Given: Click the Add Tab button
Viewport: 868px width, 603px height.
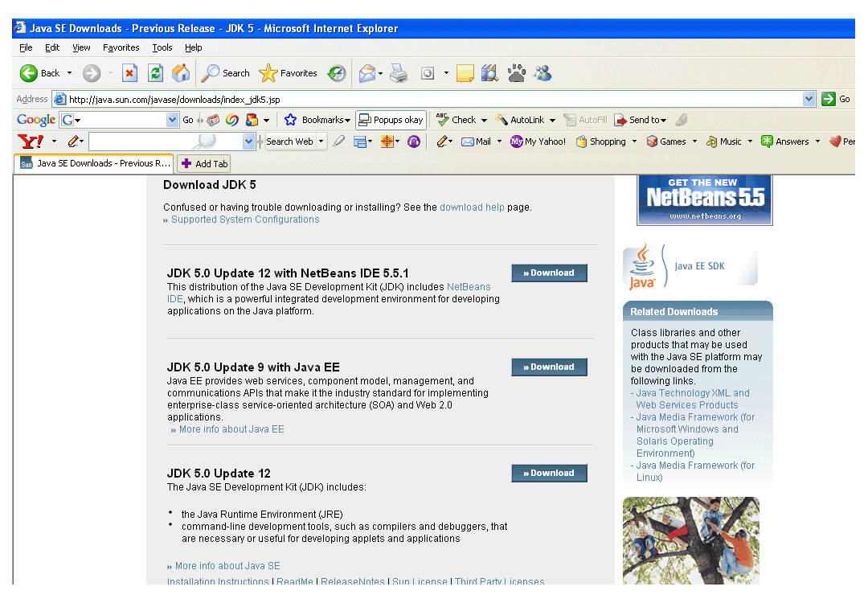Looking at the screenshot, I should [x=203, y=164].
